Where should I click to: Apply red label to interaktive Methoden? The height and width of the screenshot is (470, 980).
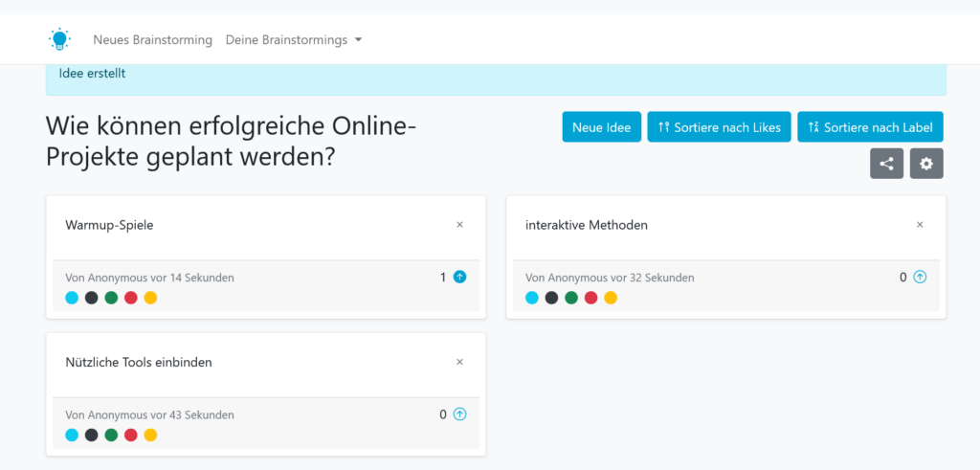pos(590,298)
